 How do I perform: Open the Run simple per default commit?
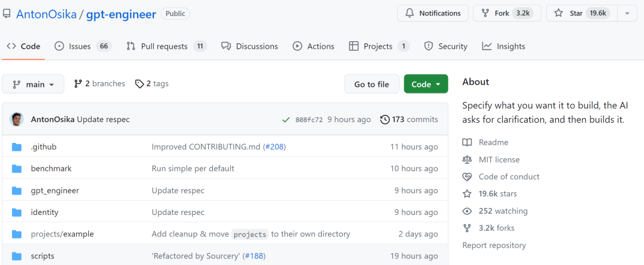coord(193,169)
